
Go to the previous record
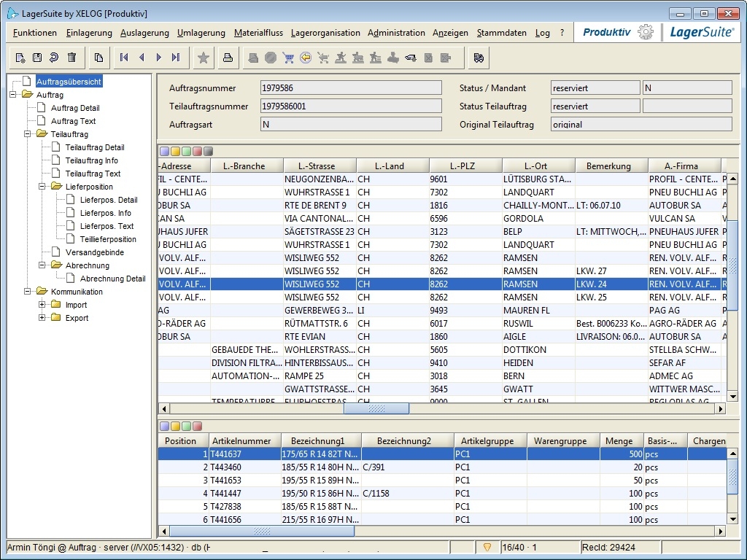(142, 58)
